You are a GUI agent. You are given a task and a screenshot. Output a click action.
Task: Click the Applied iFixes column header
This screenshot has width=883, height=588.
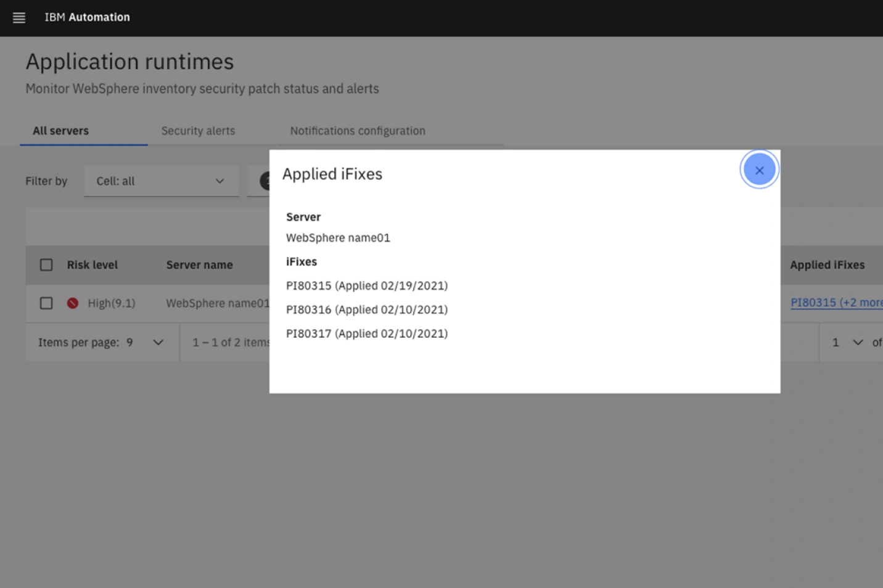(828, 264)
